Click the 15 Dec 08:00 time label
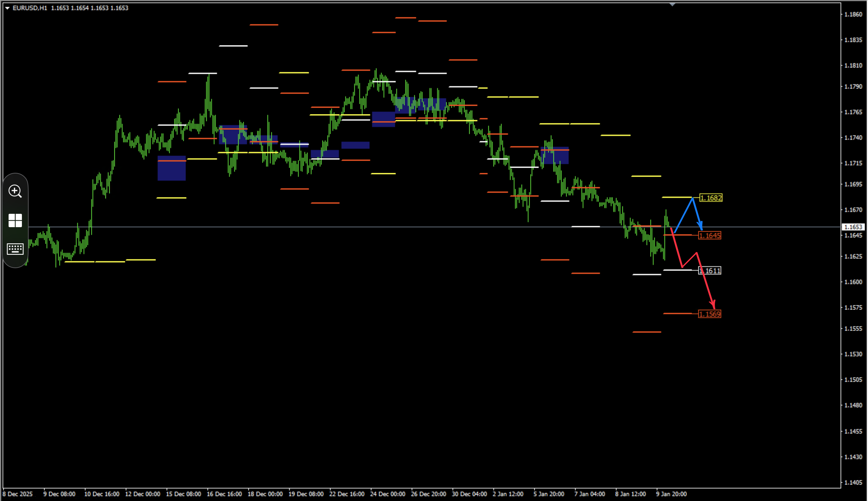The height and width of the screenshot is (501, 868). pos(184,494)
